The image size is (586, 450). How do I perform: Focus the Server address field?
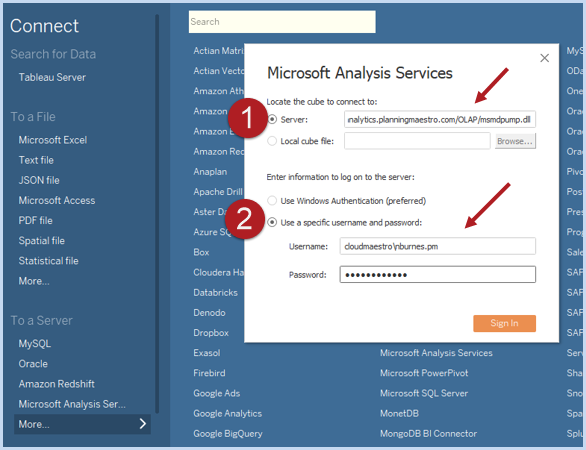pos(440,120)
